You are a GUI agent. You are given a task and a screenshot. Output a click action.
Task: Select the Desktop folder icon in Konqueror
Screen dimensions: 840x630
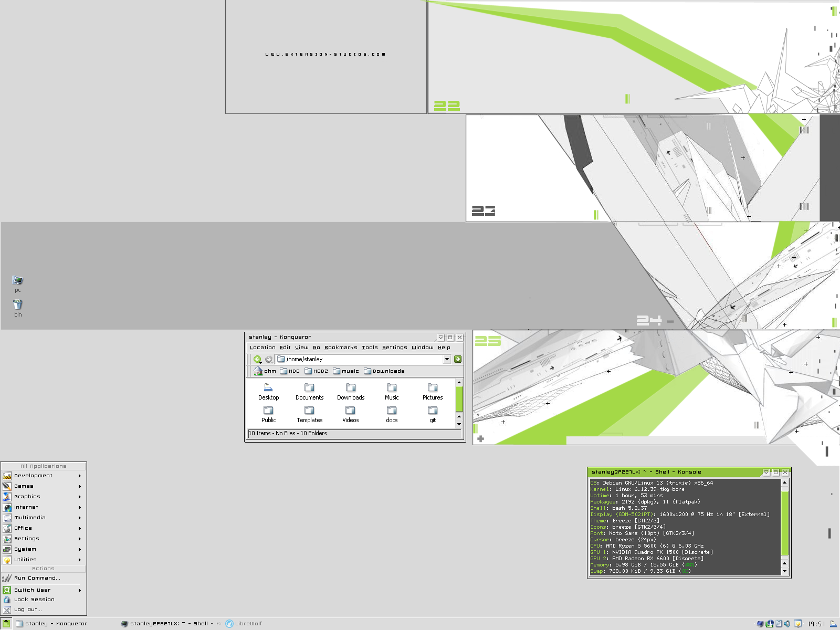268,392
